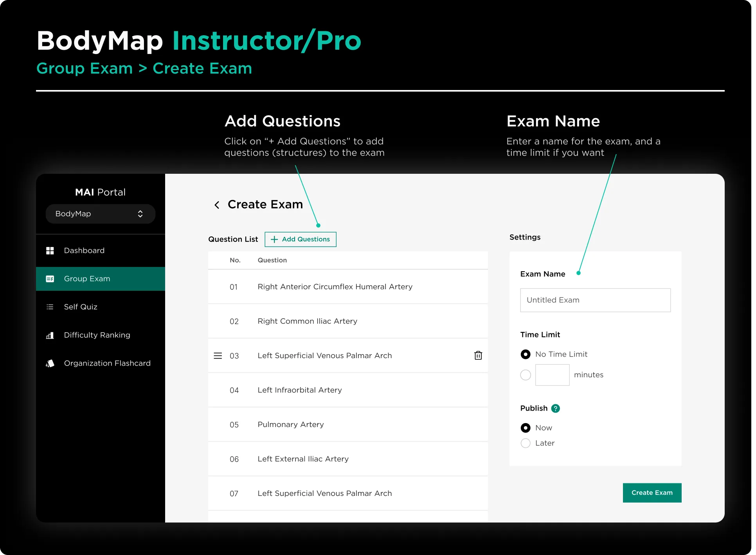Delete question 03 with trash icon
The width and height of the screenshot is (756, 555).
(x=478, y=355)
